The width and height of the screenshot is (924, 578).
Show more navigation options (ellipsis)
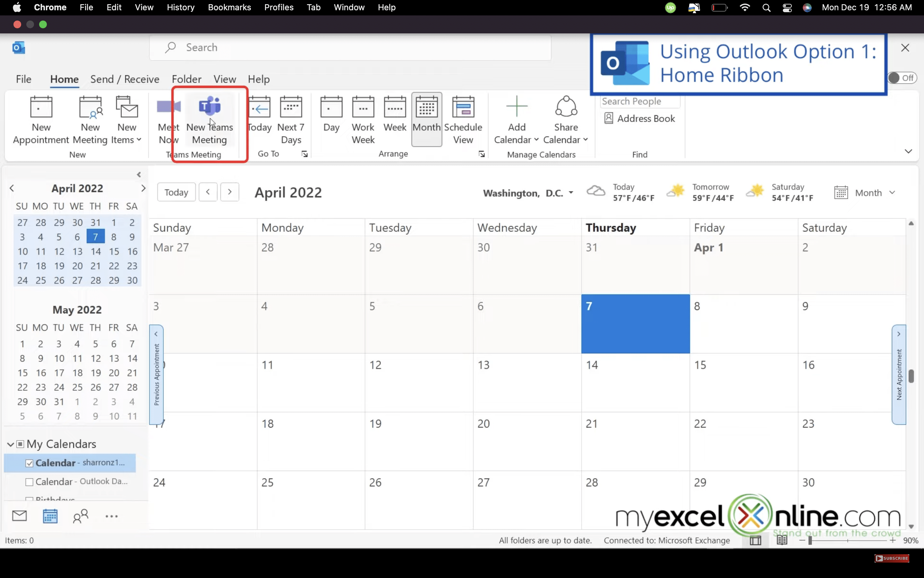(x=112, y=516)
